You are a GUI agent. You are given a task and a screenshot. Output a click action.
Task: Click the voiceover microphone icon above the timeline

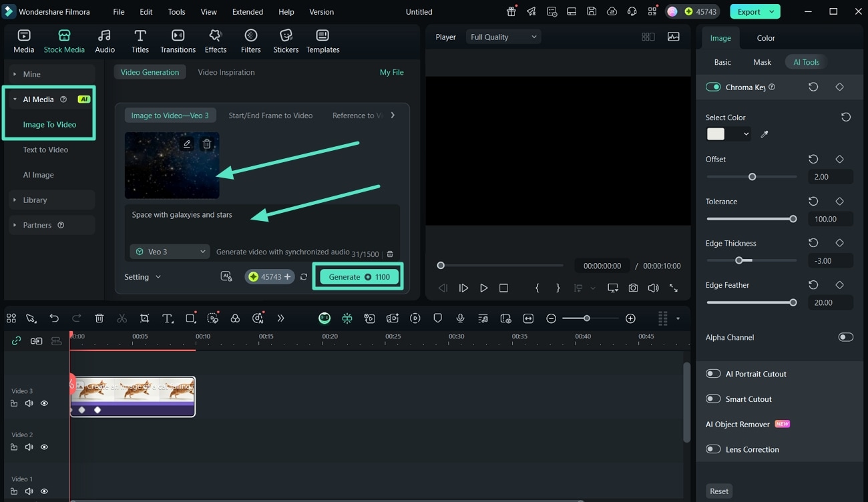click(460, 318)
